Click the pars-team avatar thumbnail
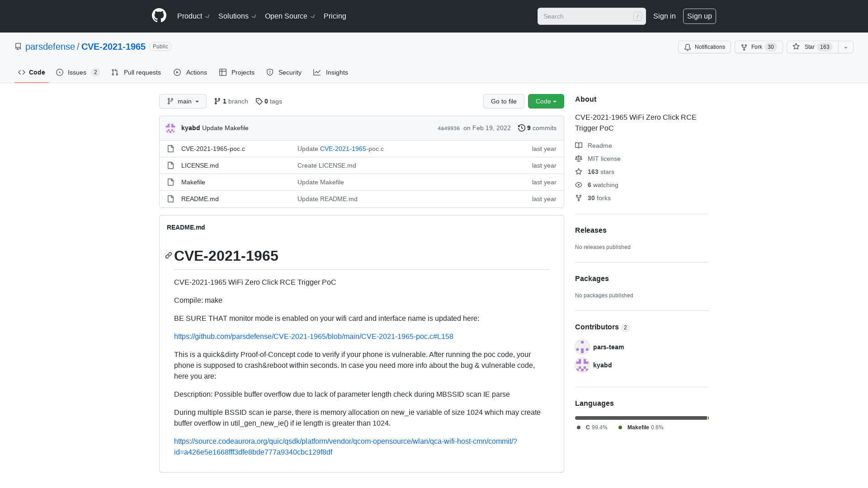The height and width of the screenshot is (488, 868). point(582,347)
